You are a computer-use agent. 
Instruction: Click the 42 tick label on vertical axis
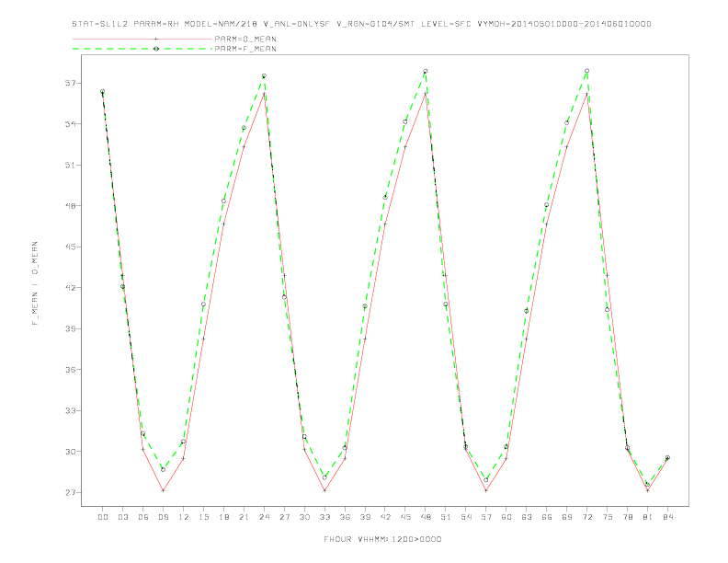tap(70, 288)
